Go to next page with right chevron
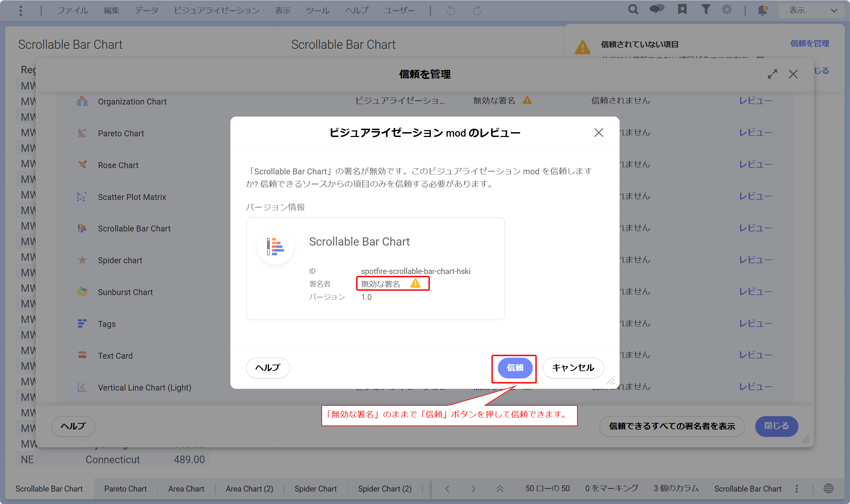The height and width of the screenshot is (504, 850). 473,489
